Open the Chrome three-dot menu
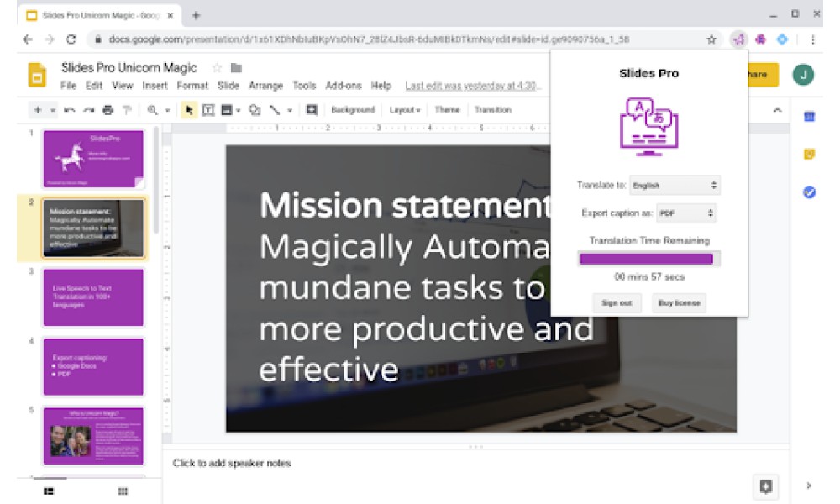 (812, 39)
